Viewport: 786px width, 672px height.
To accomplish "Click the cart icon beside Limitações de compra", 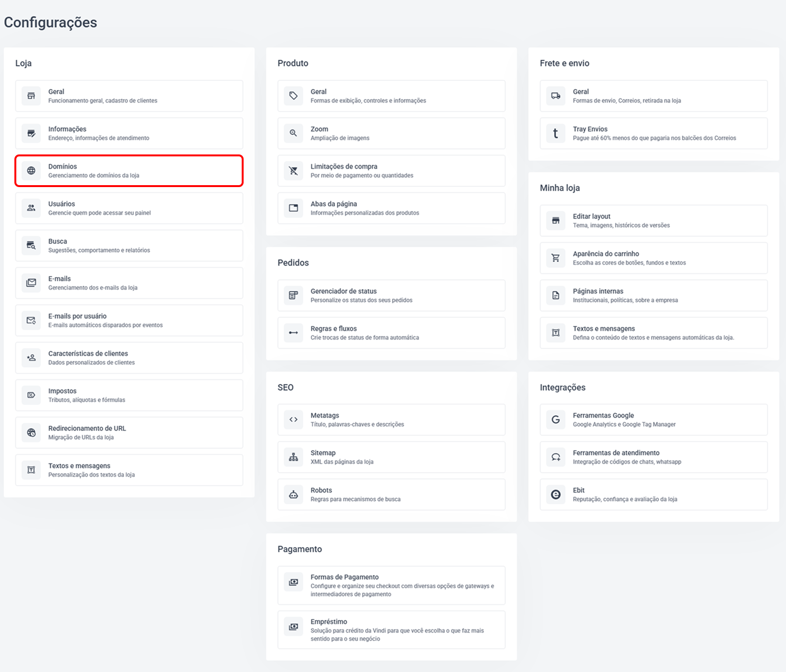I will click(x=293, y=171).
